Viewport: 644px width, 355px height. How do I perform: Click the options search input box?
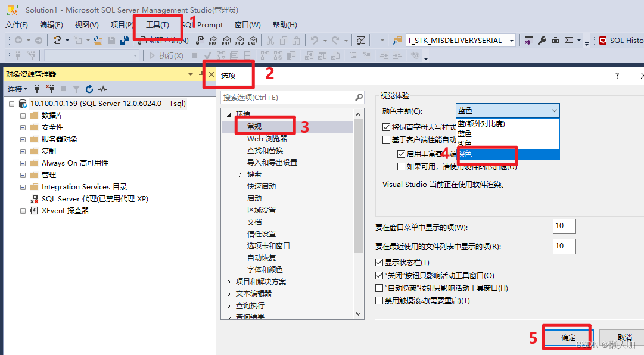pos(288,97)
